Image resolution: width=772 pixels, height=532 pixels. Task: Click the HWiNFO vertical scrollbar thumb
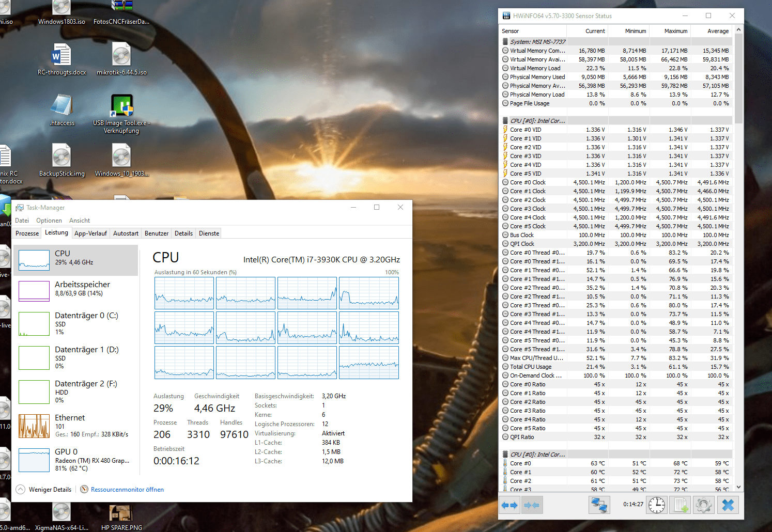click(x=738, y=79)
